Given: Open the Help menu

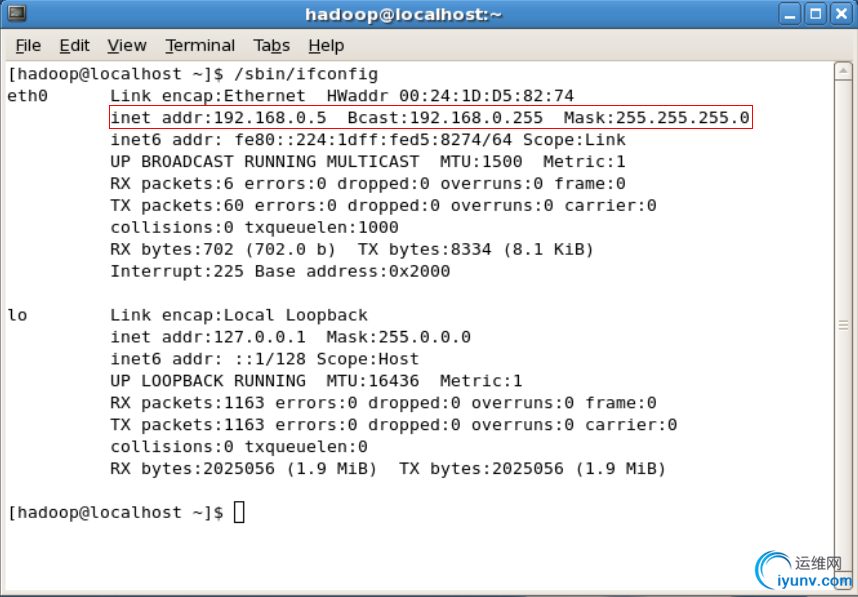Looking at the screenshot, I should point(326,45).
